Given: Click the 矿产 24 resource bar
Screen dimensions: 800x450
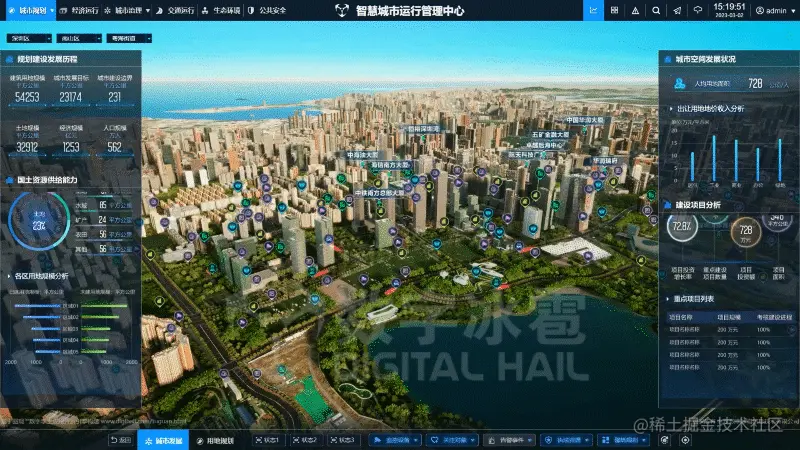Looking at the screenshot, I should coord(104,220).
